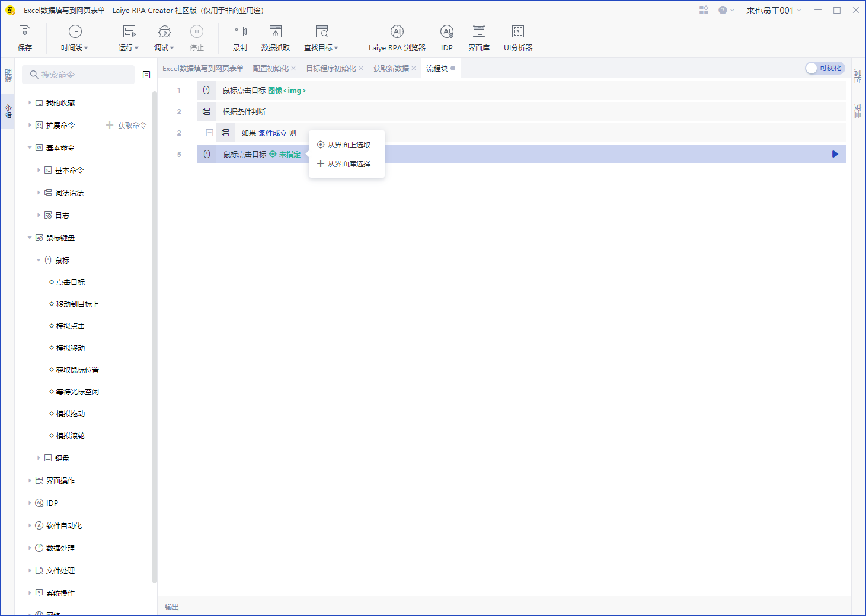Click the target crosshair icon next to 未指定
The image size is (866, 616).
tap(273, 154)
